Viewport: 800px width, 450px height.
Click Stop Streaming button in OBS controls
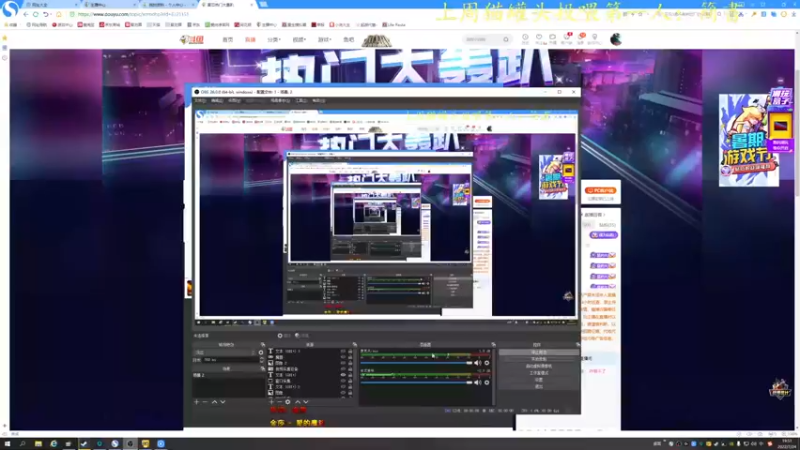click(x=539, y=352)
